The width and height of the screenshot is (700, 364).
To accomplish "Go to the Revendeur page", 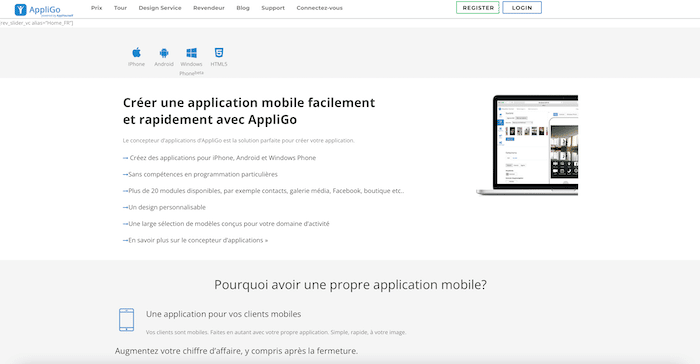I will (209, 8).
